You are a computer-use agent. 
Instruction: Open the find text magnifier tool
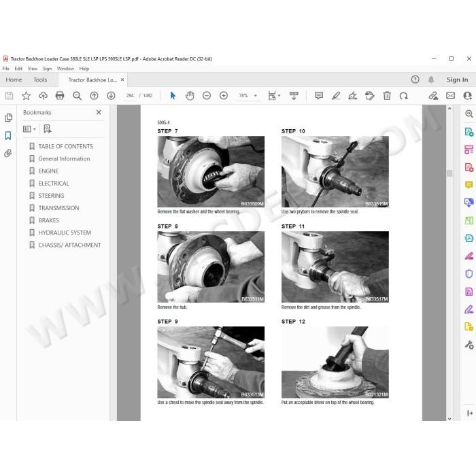77,96
